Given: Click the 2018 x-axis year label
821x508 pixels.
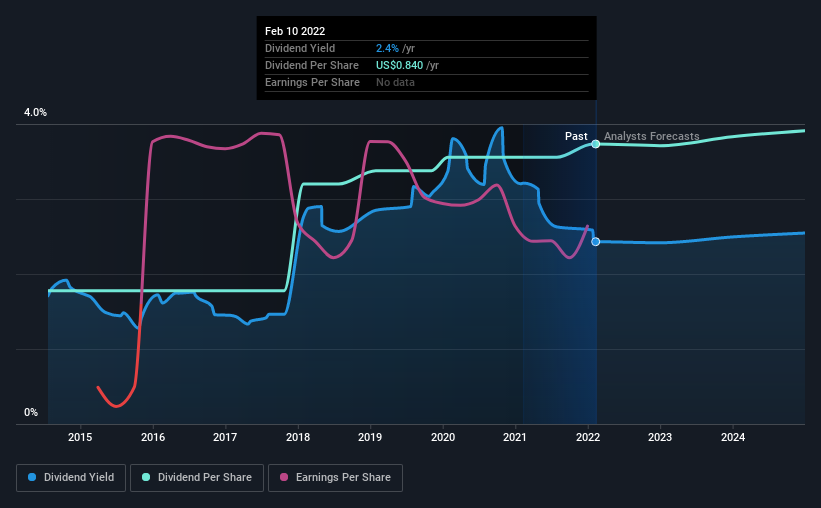Looking at the screenshot, I should pyautogui.click(x=297, y=437).
